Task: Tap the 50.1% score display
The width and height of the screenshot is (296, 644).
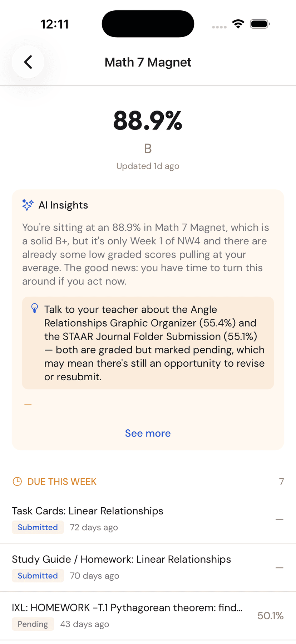Action: click(270, 615)
